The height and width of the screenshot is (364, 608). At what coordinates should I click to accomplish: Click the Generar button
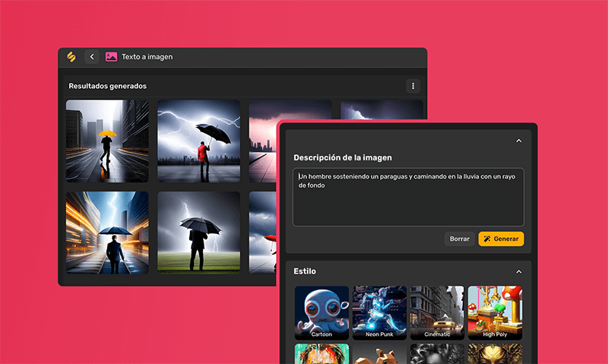tap(501, 239)
